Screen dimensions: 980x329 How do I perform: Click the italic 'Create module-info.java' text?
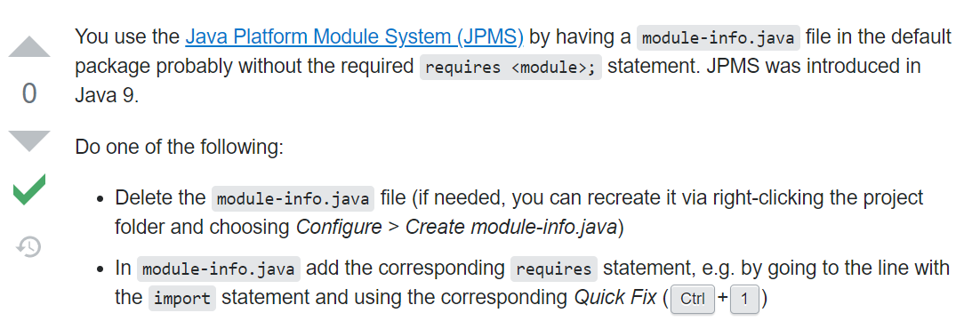pyautogui.click(x=511, y=227)
